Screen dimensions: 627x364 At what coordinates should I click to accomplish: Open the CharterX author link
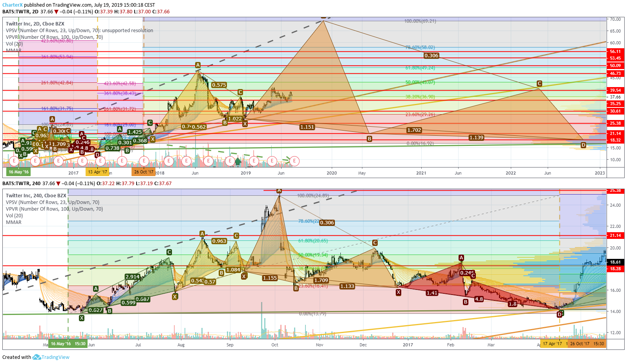click(x=13, y=5)
